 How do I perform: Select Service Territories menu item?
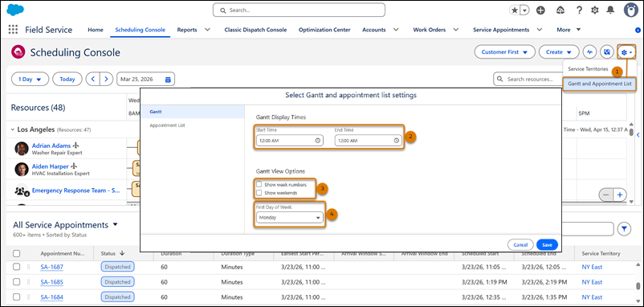tap(588, 69)
